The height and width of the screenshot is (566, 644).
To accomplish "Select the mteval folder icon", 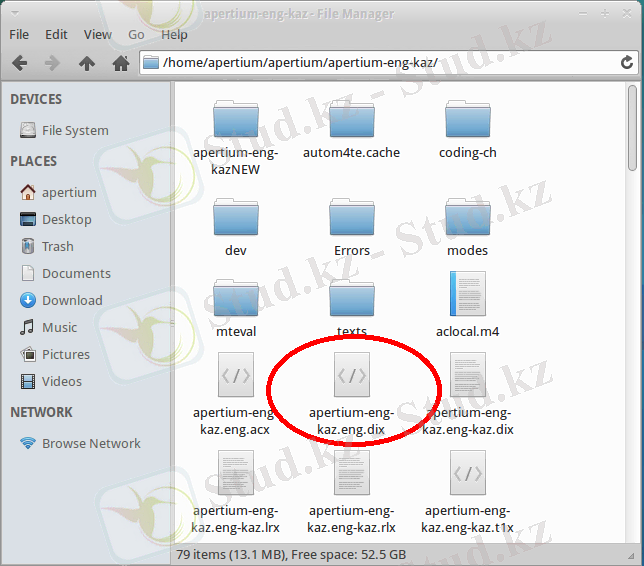I will [236, 298].
